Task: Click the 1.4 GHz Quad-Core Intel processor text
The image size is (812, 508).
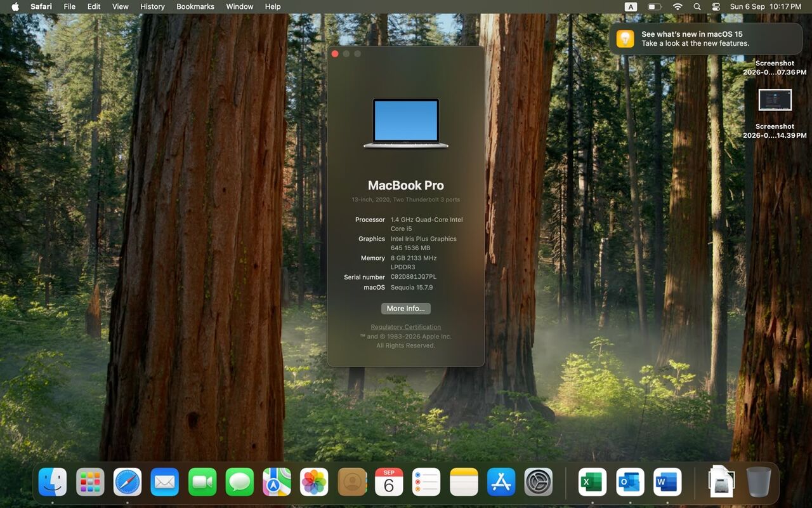Action: point(427,224)
